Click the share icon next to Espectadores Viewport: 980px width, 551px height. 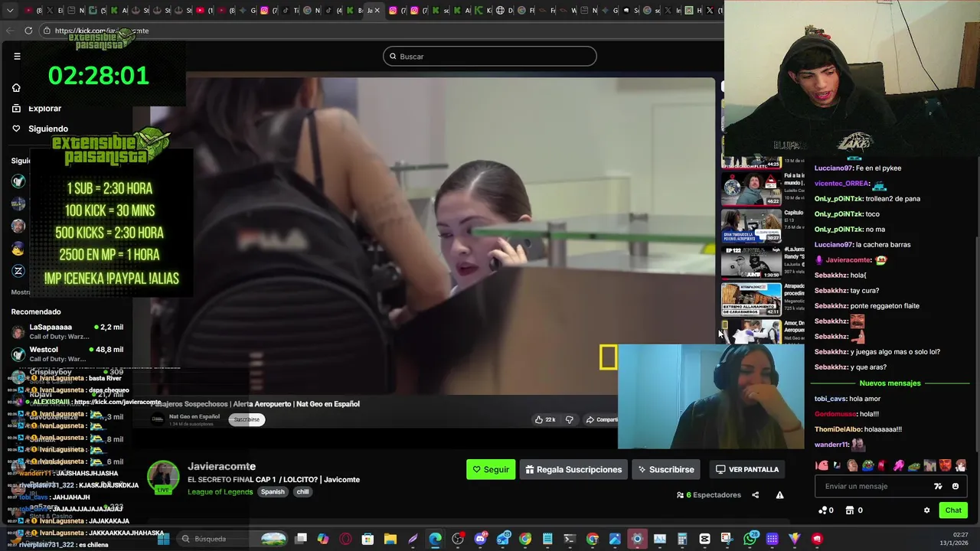[755, 495]
